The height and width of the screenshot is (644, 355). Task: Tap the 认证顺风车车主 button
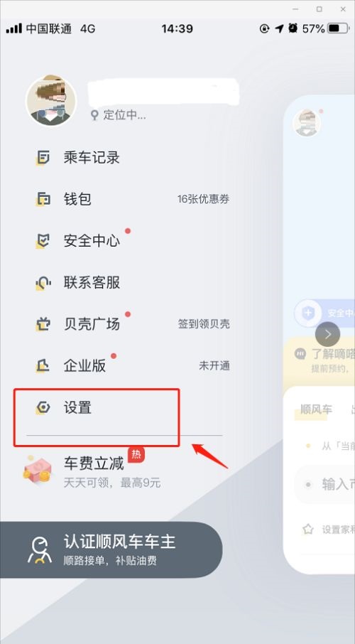111,549
